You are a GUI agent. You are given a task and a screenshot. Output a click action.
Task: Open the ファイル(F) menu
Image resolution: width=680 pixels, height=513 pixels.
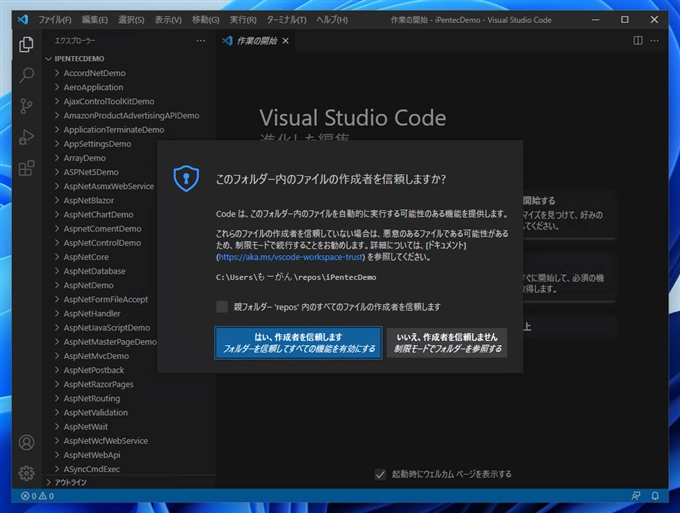55,20
